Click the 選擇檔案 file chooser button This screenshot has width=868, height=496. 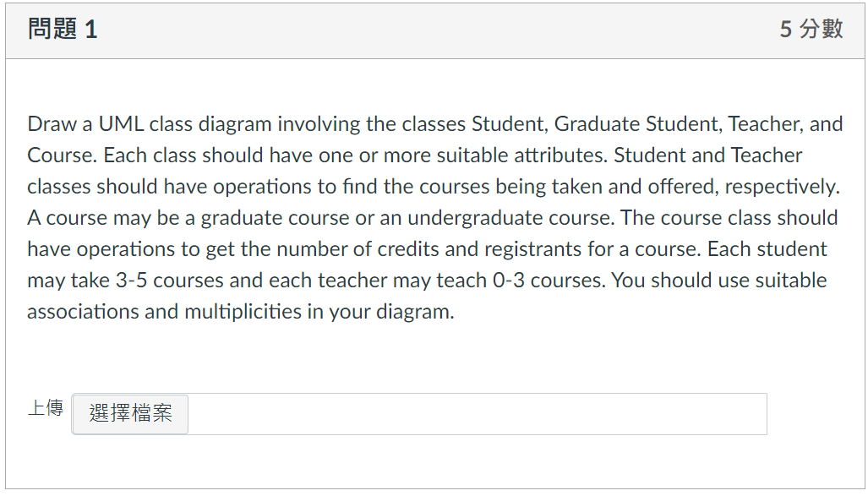point(130,414)
